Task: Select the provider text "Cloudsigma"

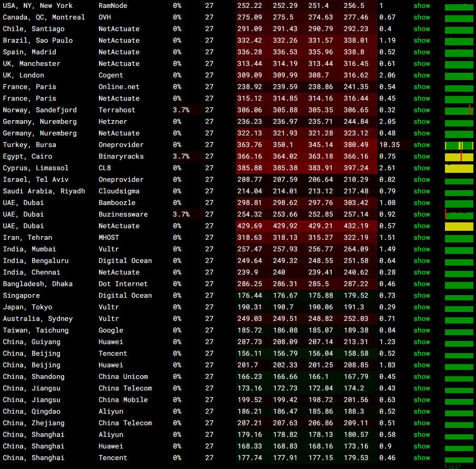Action: [x=119, y=191]
